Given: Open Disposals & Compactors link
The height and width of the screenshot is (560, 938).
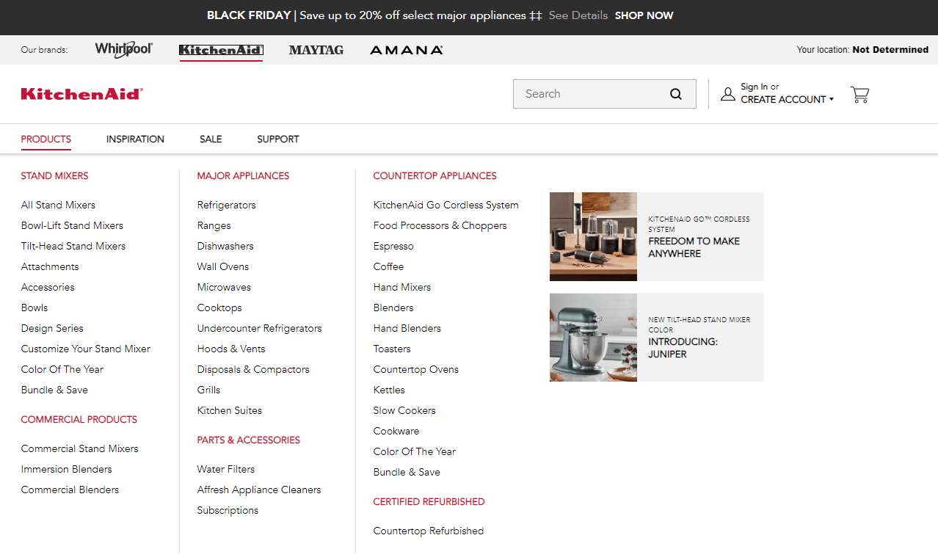Looking at the screenshot, I should pyautogui.click(x=253, y=369).
